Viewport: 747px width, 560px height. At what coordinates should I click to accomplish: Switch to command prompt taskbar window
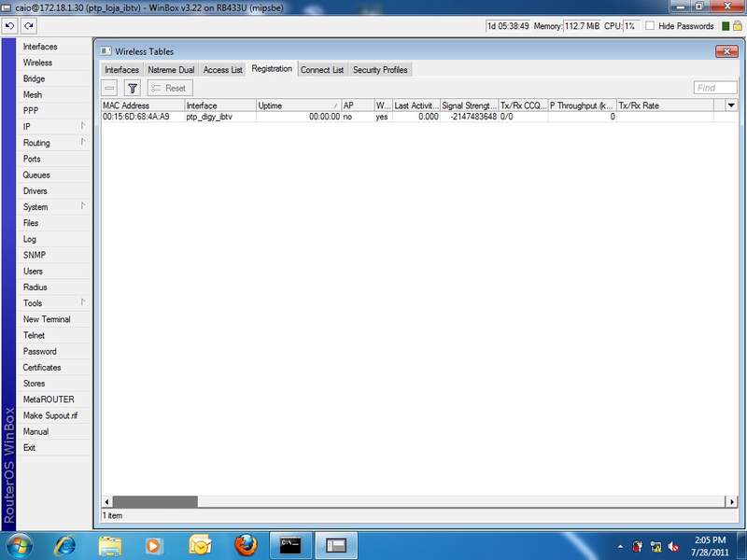point(290,546)
